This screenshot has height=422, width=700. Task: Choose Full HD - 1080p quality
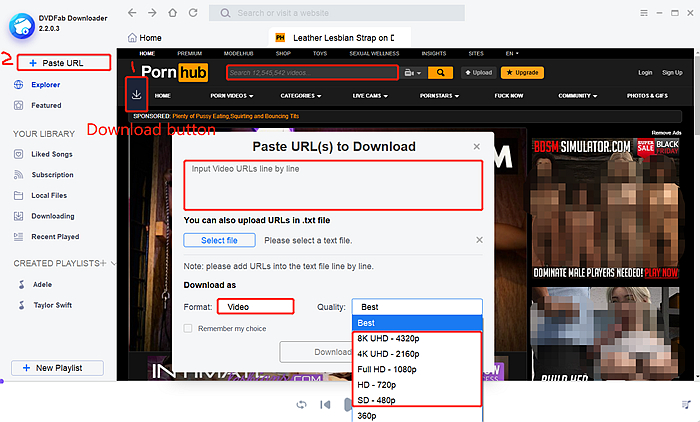(417, 369)
